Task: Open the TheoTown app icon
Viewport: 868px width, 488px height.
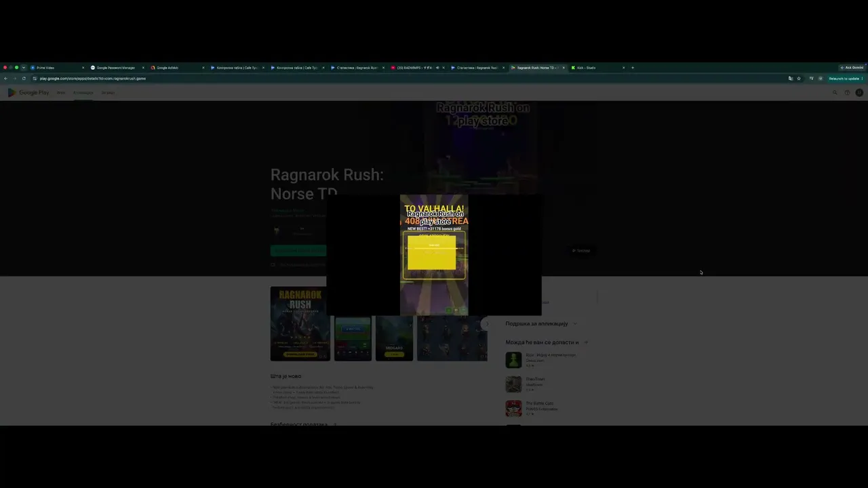Action: [513, 384]
